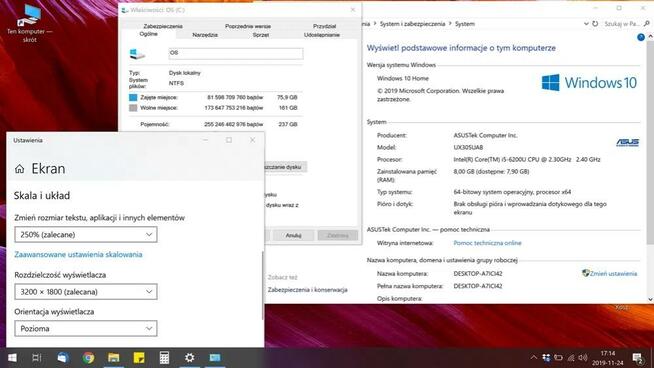This screenshot has height=368, width=654.
Task: Open the help icon in the System window
Action: coord(641,37)
